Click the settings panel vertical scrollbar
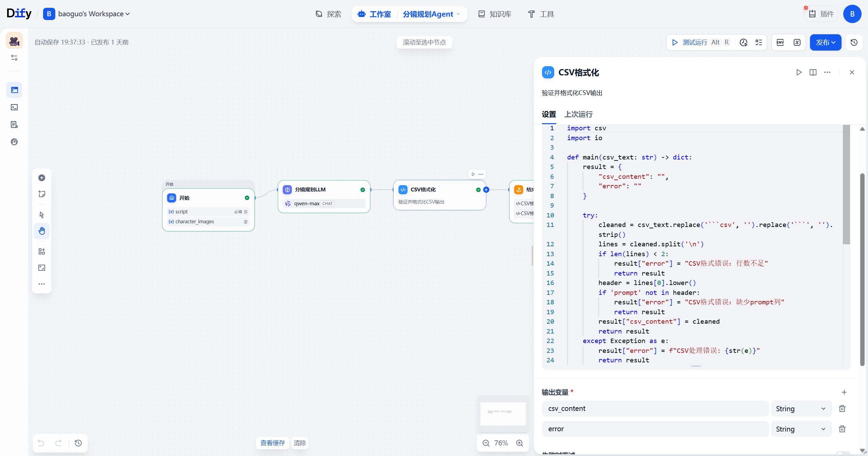This screenshot has height=456, width=868. pos(862,270)
